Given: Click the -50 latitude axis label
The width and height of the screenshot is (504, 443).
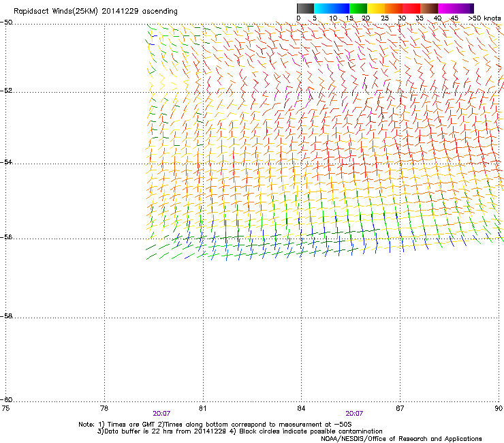Looking at the screenshot, I should (x=6, y=22).
